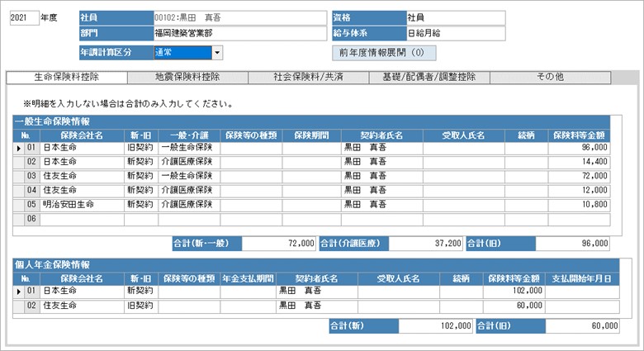
Task: Open the 年調計算区分 dropdown arrow
Action: click(217, 53)
